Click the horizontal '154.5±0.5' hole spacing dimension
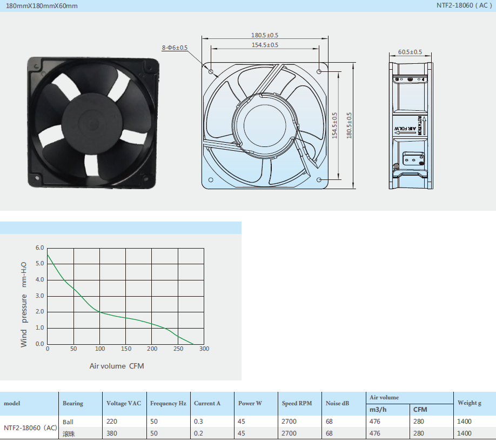The image size is (496, 448). (x=265, y=45)
